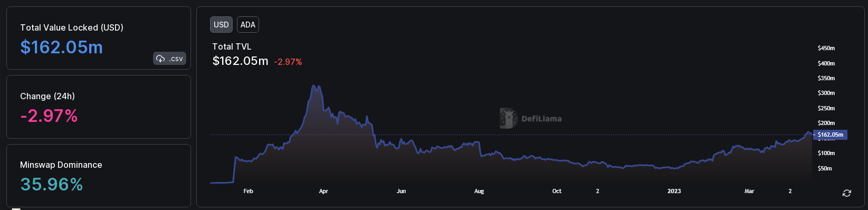The width and height of the screenshot is (868, 210).
Task: Click the $100m y-axis label
Action: click(x=826, y=153)
